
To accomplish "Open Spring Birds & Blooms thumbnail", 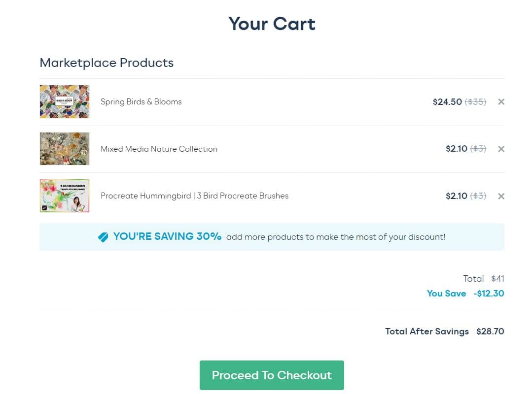I will [65, 101].
